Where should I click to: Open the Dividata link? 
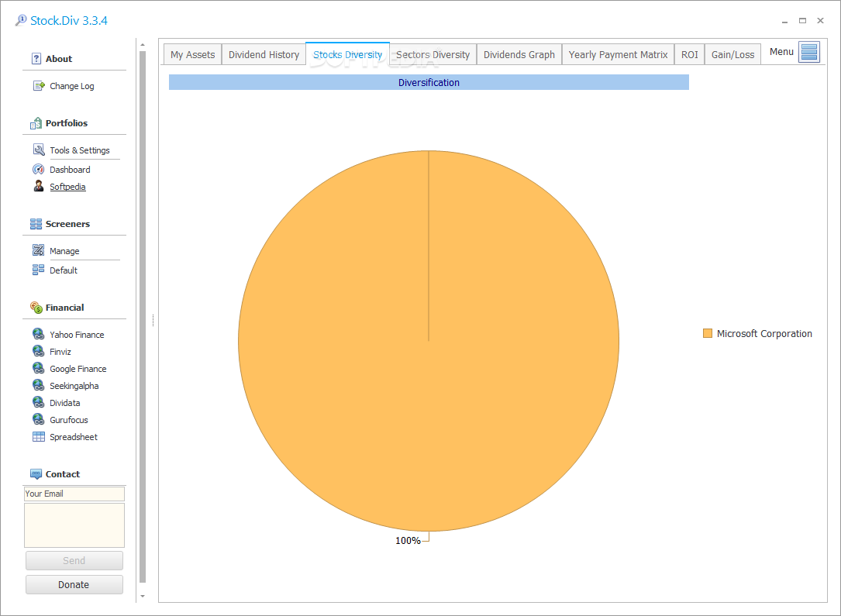(65, 403)
